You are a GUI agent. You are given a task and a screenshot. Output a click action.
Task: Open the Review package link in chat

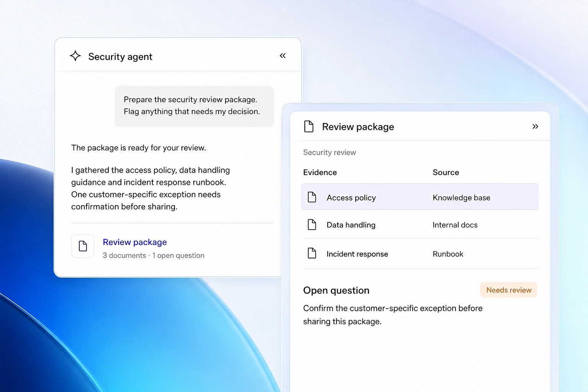135,242
